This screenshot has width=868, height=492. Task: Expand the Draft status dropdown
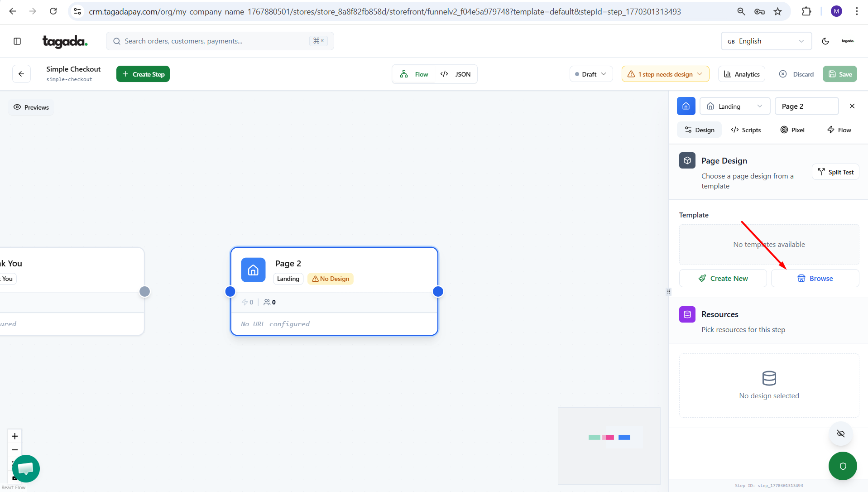pos(590,74)
